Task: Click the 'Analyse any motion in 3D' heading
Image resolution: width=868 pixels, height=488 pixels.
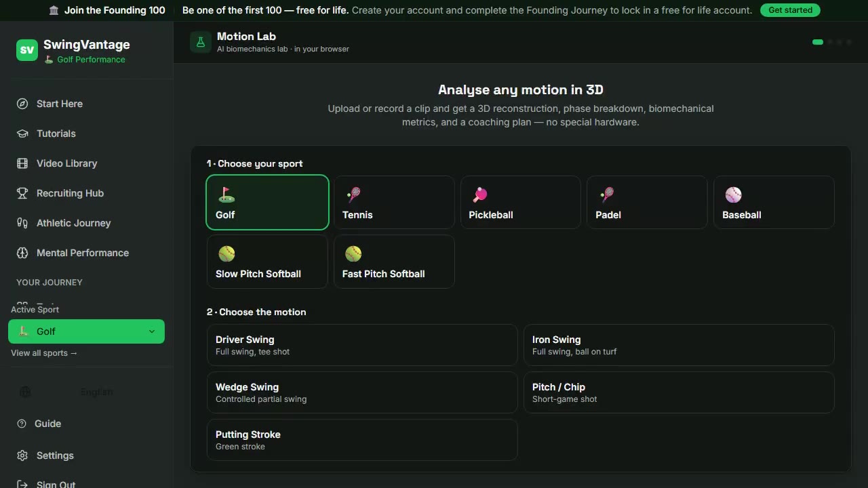Action: (521, 90)
